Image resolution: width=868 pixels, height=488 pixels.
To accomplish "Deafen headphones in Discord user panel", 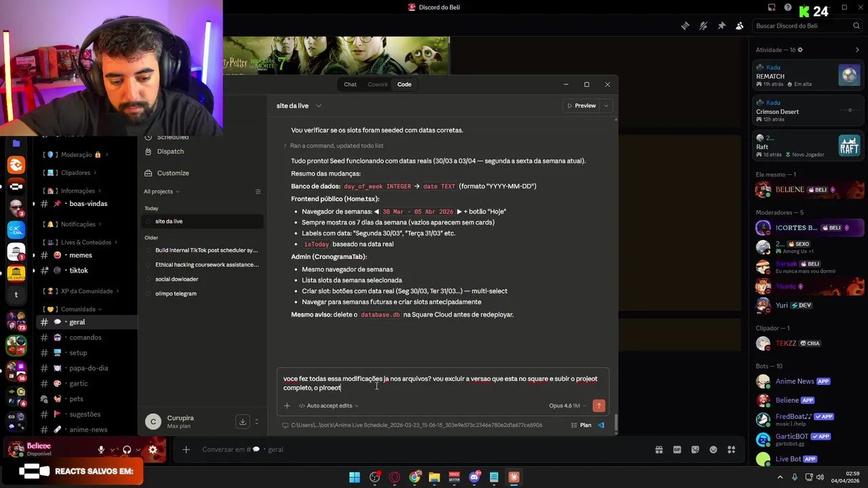I will (127, 449).
